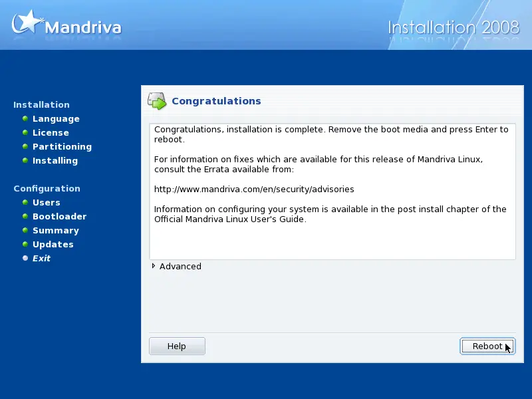This screenshot has width=532, height=399.
Task: Click the Installation 2008 banner title
Action: point(454,27)
